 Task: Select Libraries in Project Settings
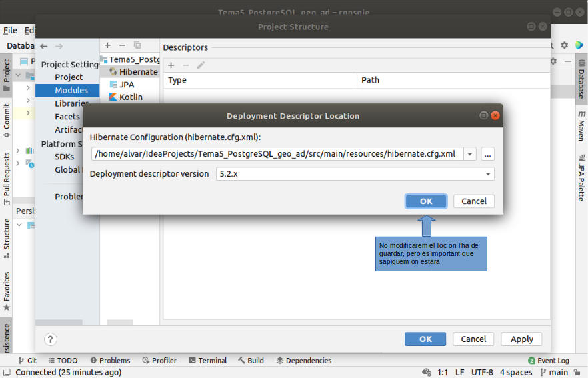pos(71,103)
